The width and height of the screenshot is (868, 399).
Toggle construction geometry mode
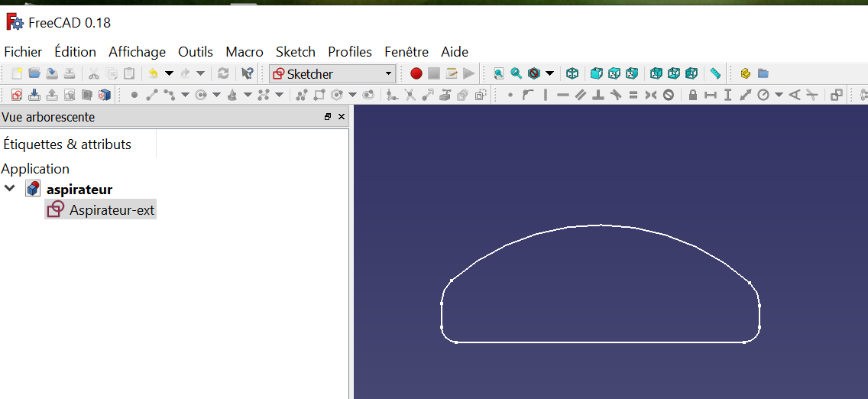pos(481,96)
